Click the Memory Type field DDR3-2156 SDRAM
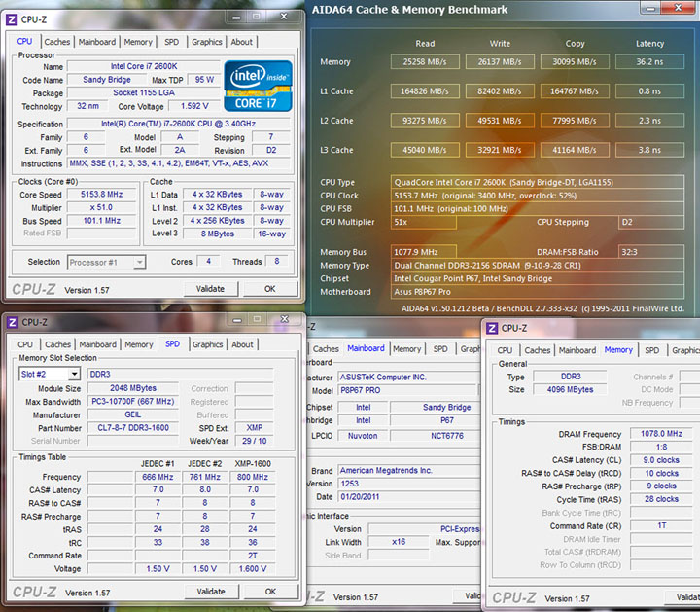This screenshot has width=700, height=612. [538, 266]
